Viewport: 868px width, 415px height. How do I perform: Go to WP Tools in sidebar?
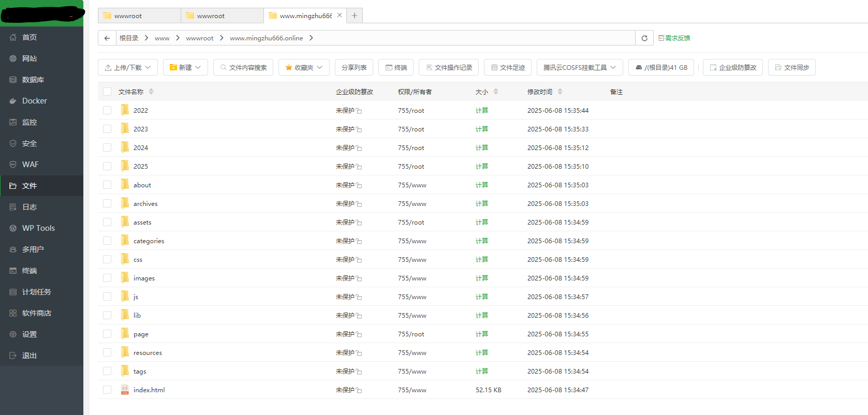[38, 228]
